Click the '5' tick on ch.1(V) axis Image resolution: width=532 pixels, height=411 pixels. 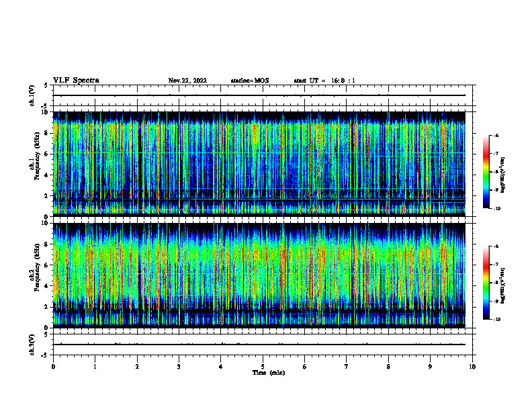point(46,85)
